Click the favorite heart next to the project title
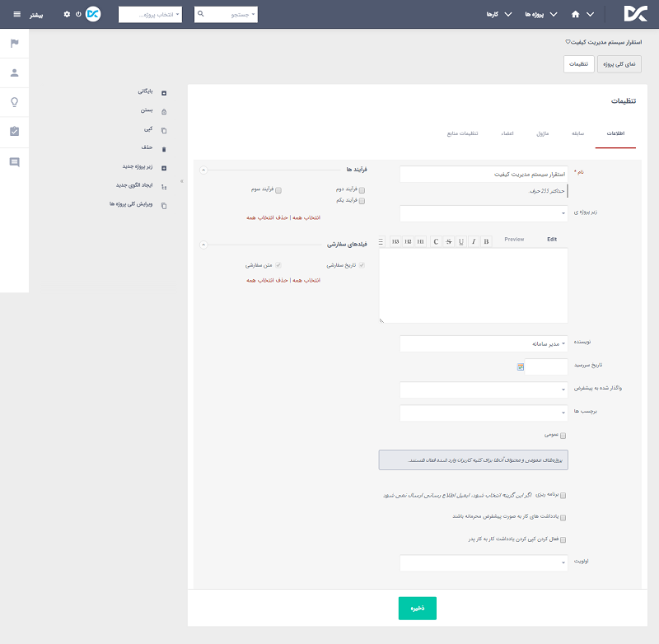Viewport: 659px width, 644px height. tap(568, 42)
